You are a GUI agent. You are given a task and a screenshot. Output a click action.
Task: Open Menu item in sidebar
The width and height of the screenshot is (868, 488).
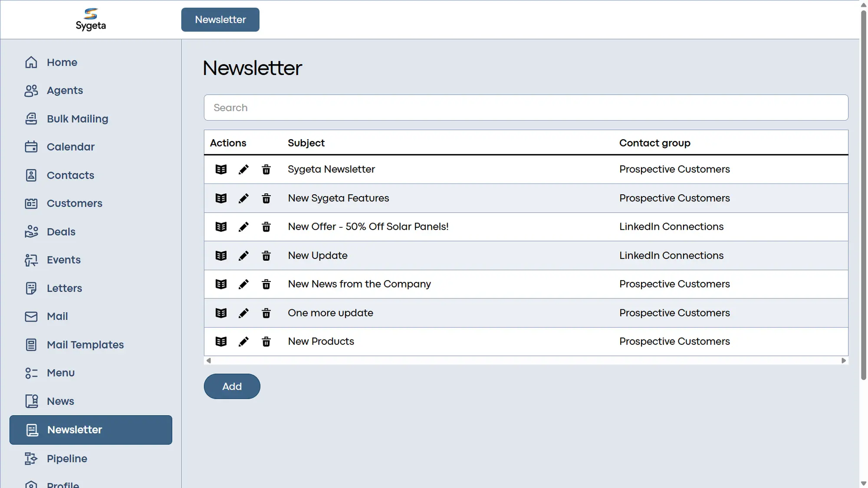(x=91, y=373)
